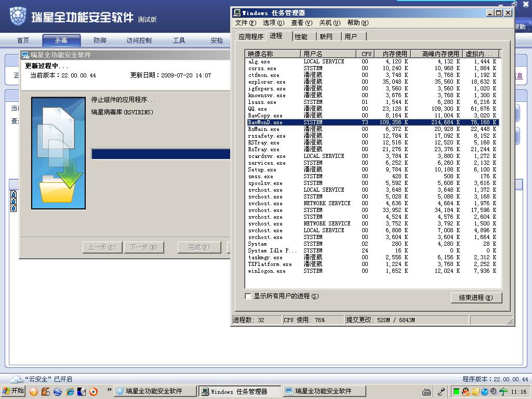Switch to the 应用程序 tab
This screenshot has width=532, height=399.
point(251,37)
